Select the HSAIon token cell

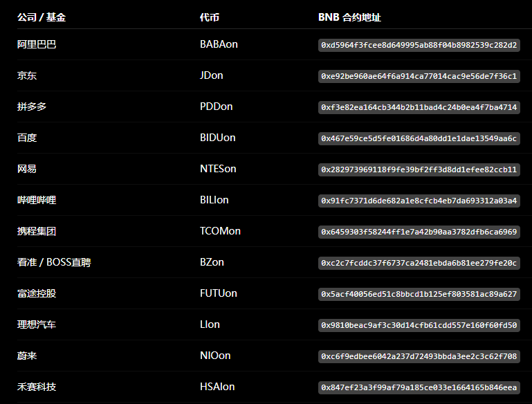pos(217,387)
